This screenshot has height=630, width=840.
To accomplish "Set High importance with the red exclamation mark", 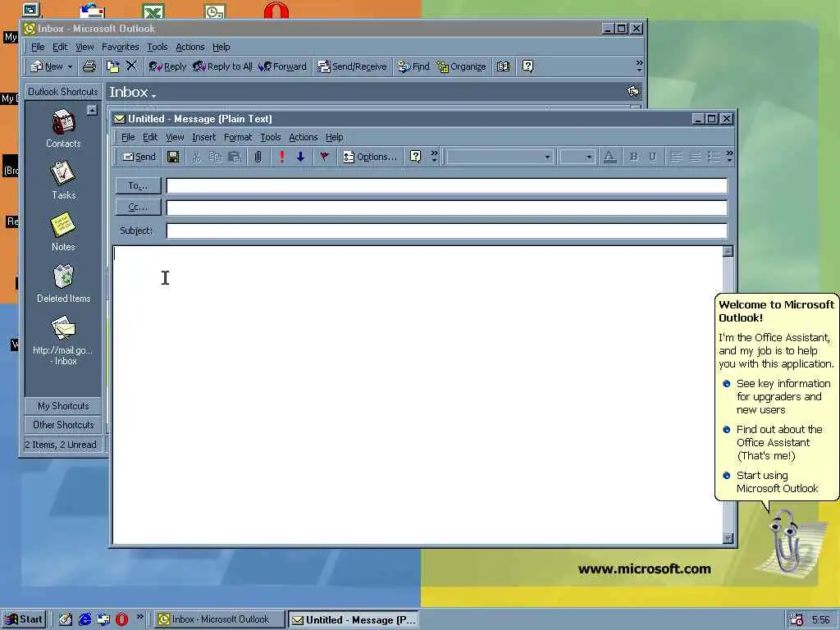I will (x=282, y=157).
